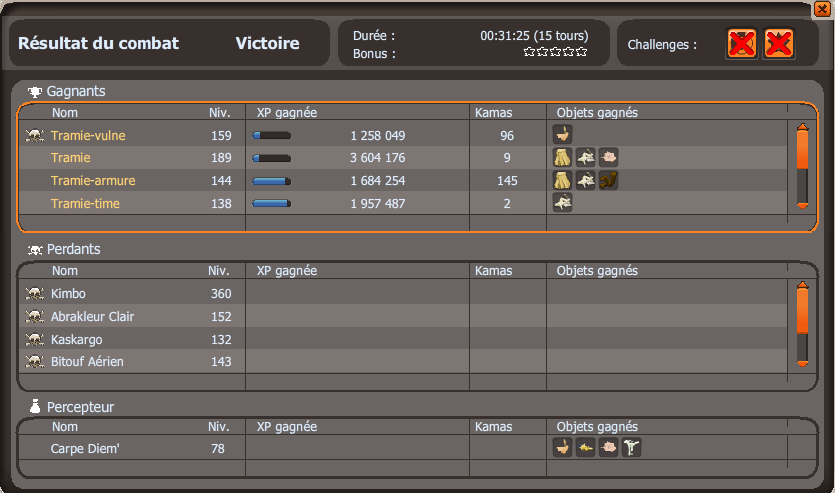Screen dimensions: 835x493
Task: Select the white creature item in Tramie's row
Action: [585, 158]
